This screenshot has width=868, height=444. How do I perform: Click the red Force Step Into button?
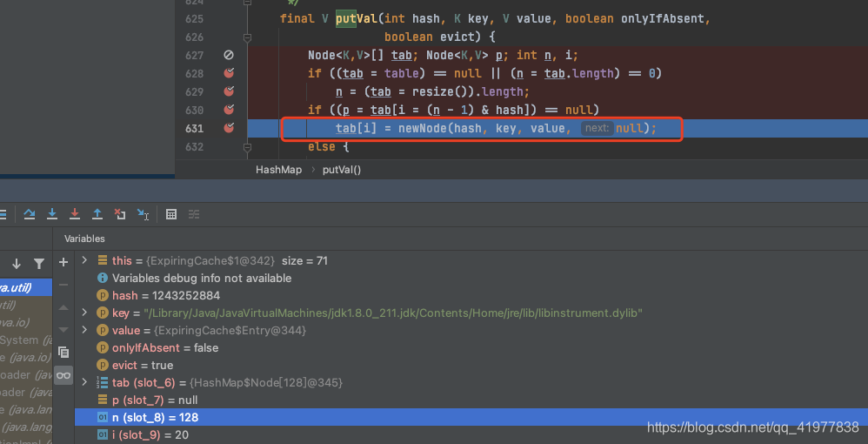click(75, 214)
